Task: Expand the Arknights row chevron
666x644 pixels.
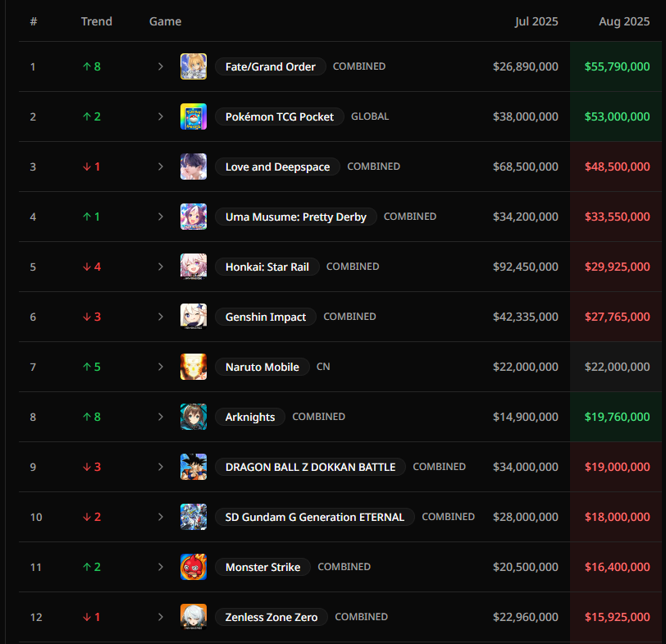Action: pyautogui.click(x=161, y=417)
